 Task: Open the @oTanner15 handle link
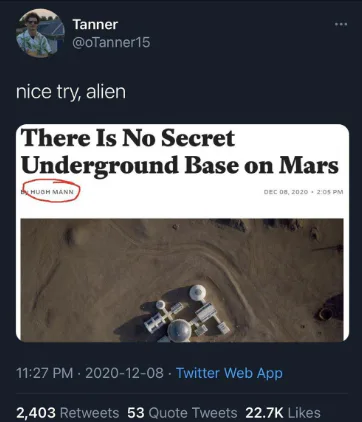111,43
